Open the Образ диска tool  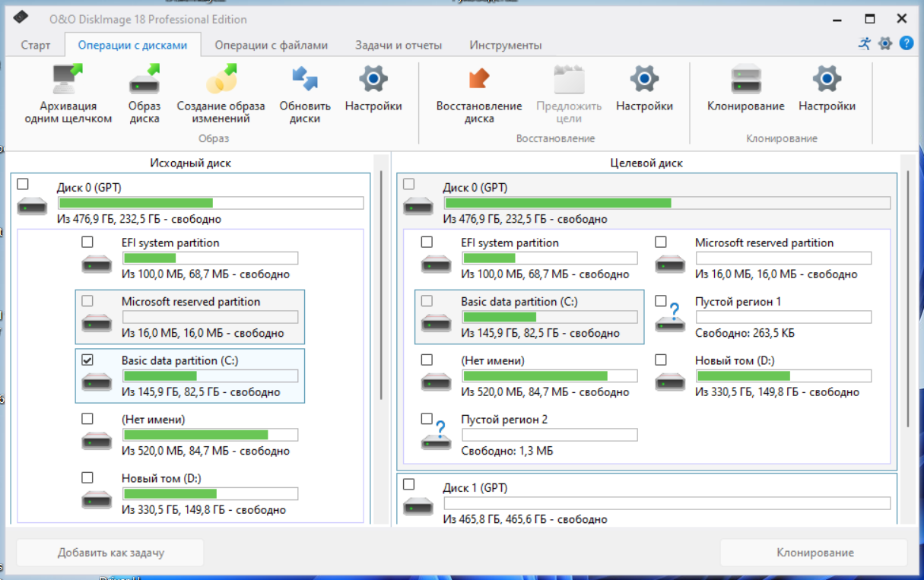(x=144, y=93)
